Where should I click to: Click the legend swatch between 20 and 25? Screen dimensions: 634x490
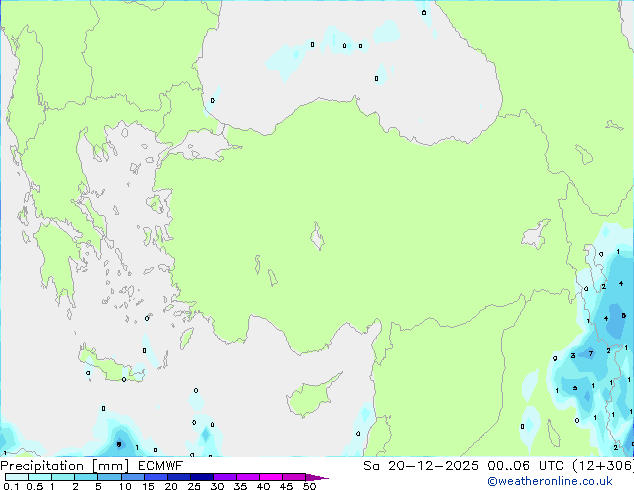click(178, 477)
